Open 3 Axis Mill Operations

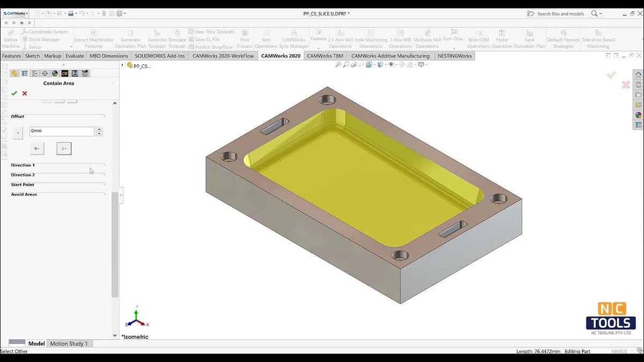coord(400,39)
